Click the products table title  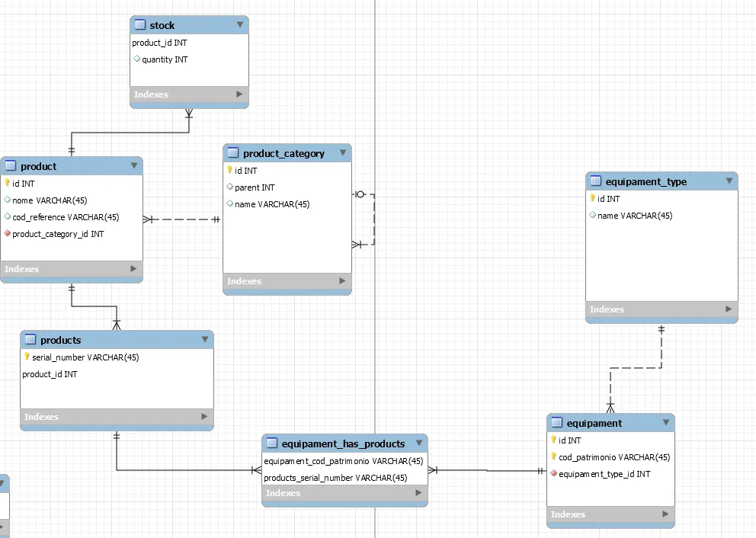(x=61, y=340)
